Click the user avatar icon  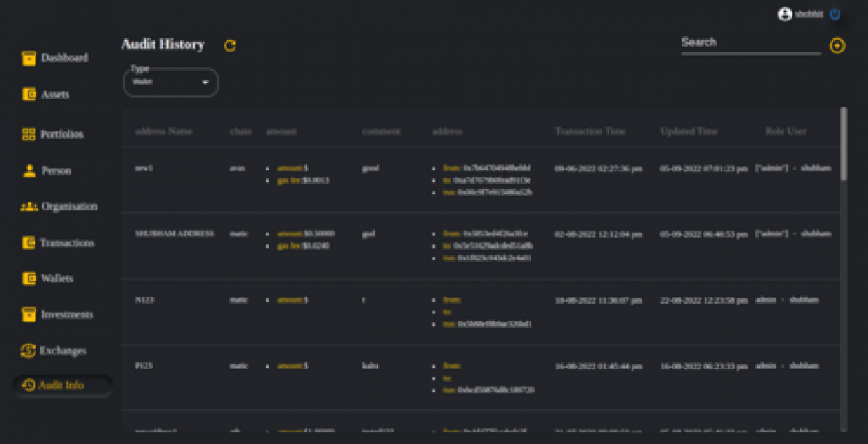784,14
